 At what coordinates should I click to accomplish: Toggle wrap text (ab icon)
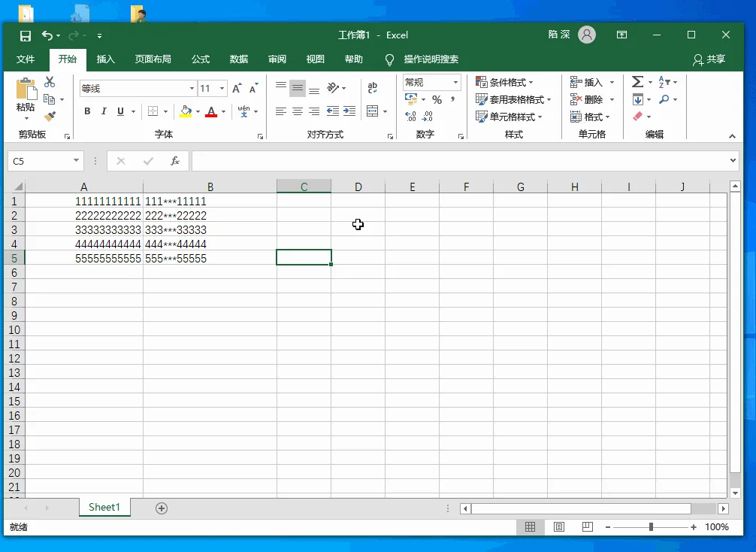tap(372, 88)
